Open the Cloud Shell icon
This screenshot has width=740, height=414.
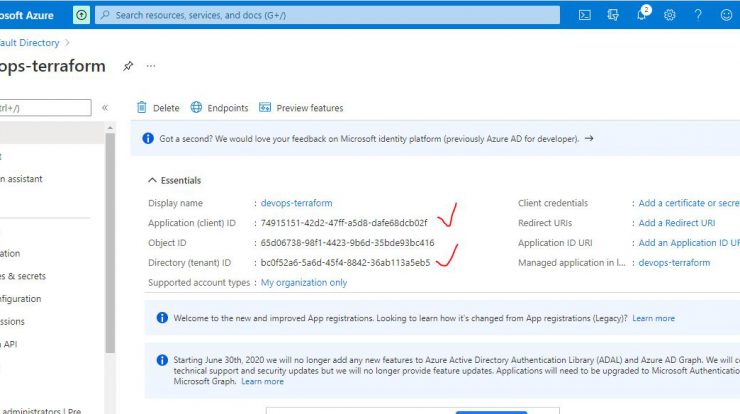(584, 15)
